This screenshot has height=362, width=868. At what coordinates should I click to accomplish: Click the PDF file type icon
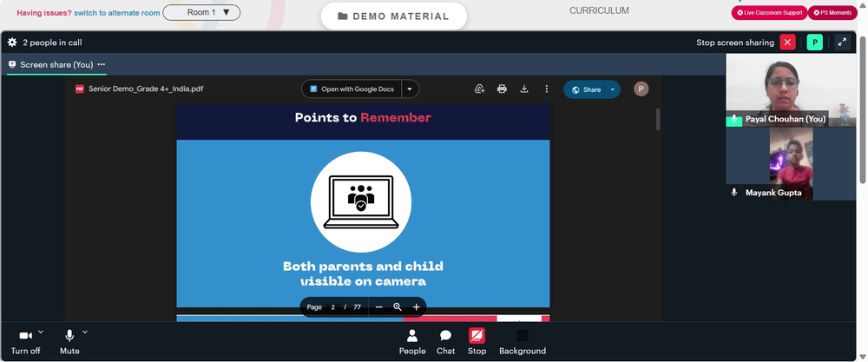pos(80,89)
